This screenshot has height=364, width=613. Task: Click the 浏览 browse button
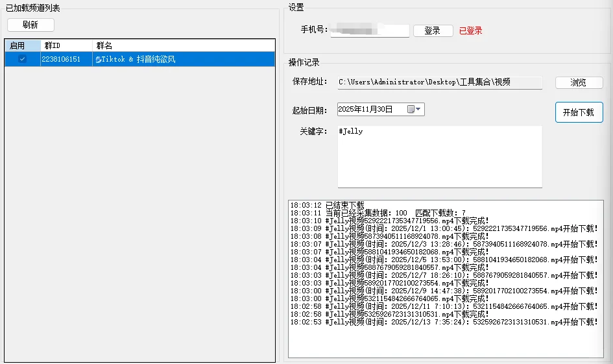[579, 82]
